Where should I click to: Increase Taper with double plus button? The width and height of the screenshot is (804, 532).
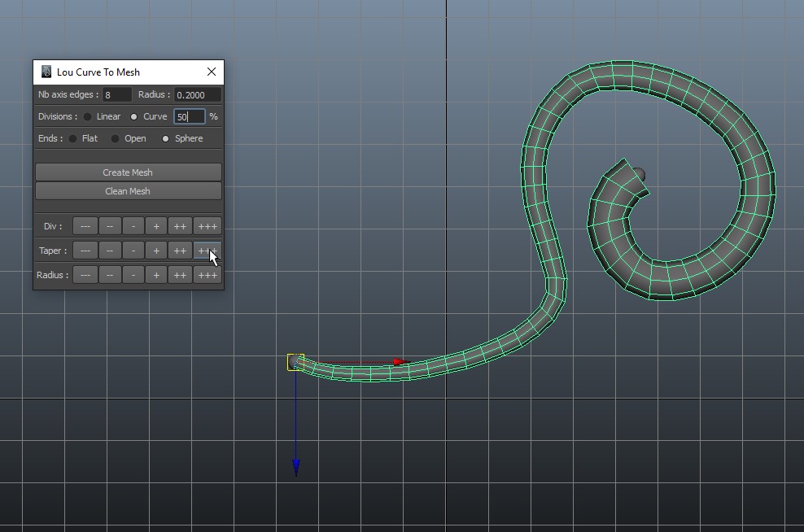180,251
